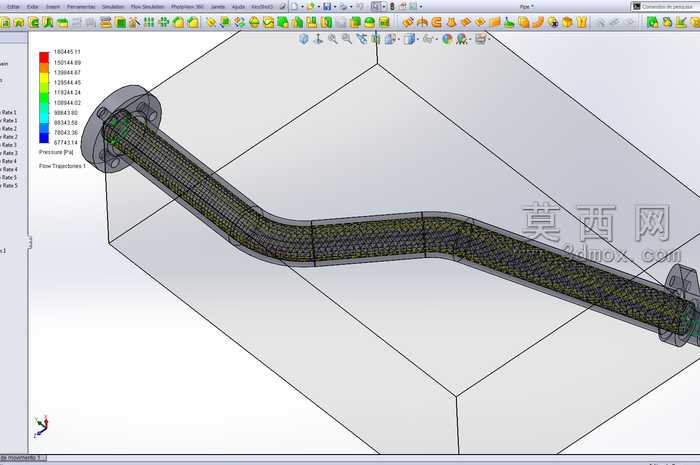Click the legend minimum value 67743.14
Image resolution: width=700 pixels, height=465 pixels.
tap(66, 143)
